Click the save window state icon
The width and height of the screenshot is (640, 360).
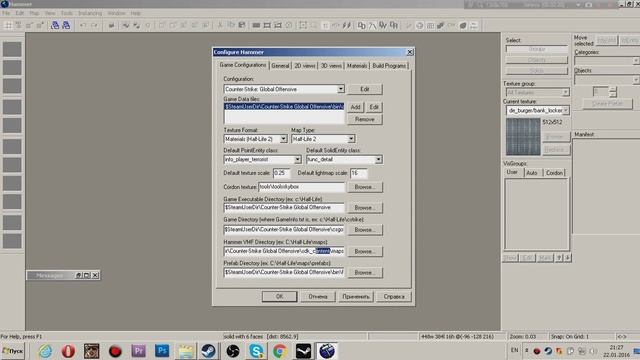pos(66,25)
